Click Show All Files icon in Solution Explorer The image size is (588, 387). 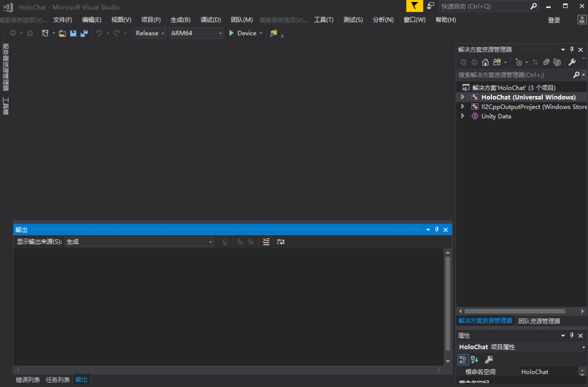point(557,62)
